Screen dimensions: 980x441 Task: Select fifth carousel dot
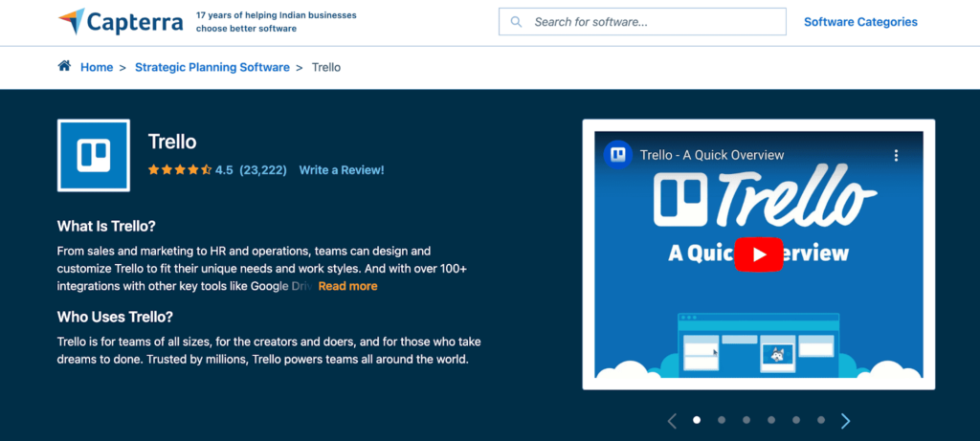pyautogui.click(x=796, y=420)
